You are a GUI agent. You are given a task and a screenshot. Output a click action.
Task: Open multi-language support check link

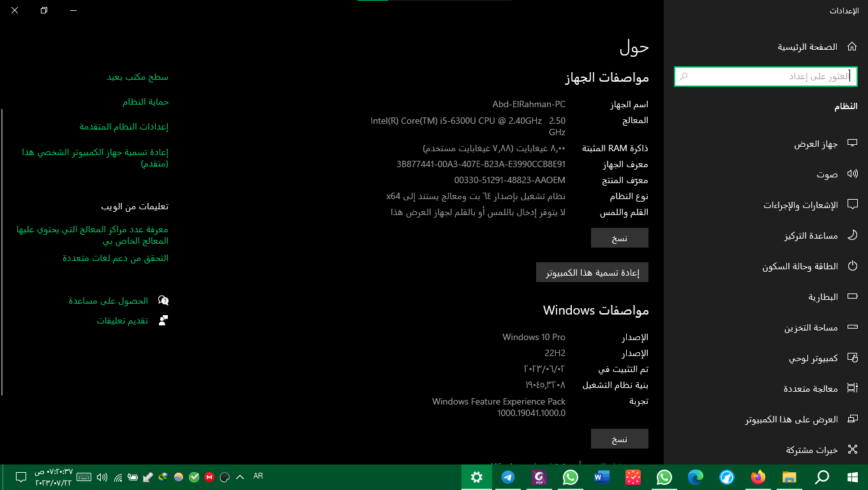coord(116,258)
